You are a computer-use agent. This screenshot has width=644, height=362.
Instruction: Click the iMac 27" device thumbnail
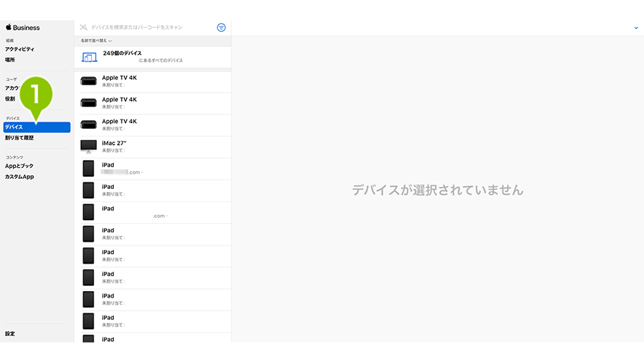pyautogui.click(x=88, y=146)
